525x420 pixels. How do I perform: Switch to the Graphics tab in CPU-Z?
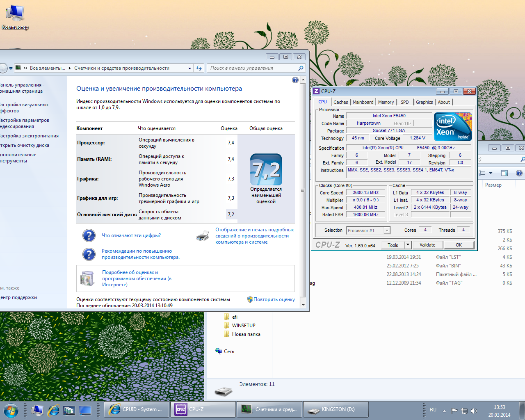coord(424,102)
